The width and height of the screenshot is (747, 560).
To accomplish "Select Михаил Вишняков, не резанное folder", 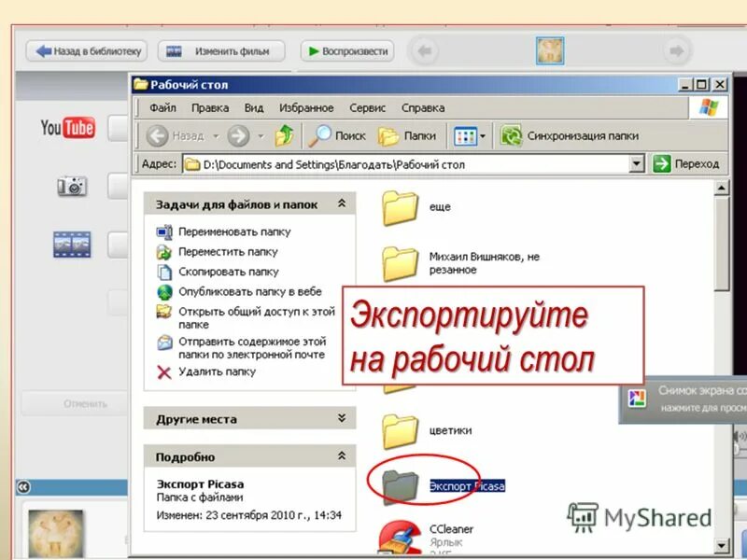I will 461,263.
